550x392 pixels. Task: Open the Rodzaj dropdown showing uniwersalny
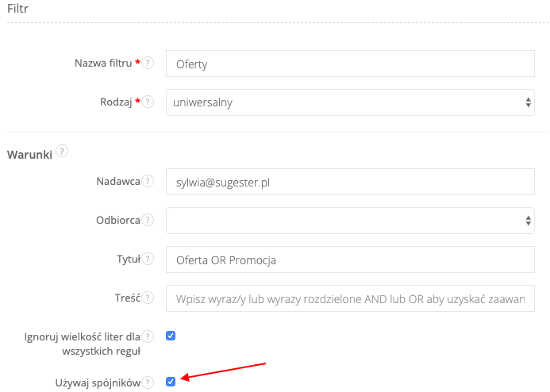[x=350, y=102]
